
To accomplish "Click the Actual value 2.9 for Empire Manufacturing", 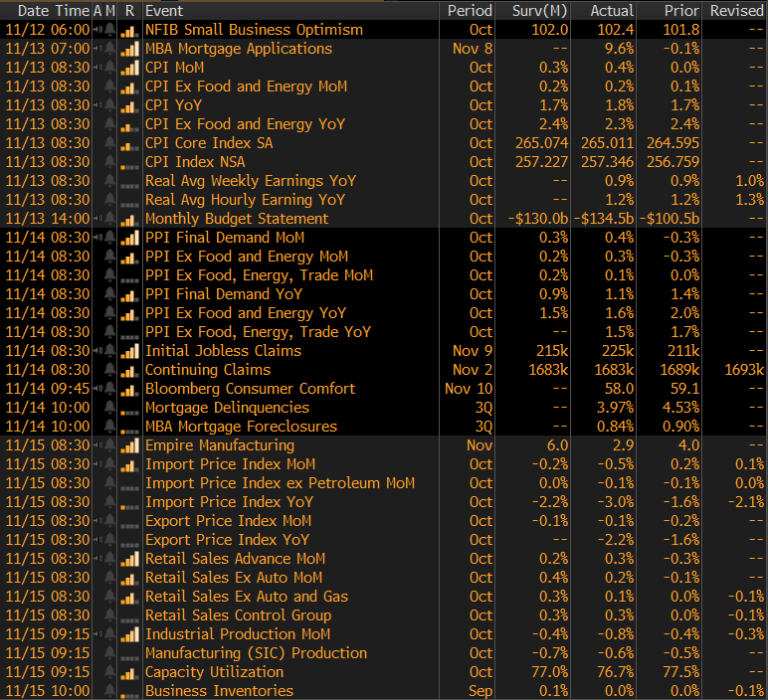I will (x=622, y=445).
